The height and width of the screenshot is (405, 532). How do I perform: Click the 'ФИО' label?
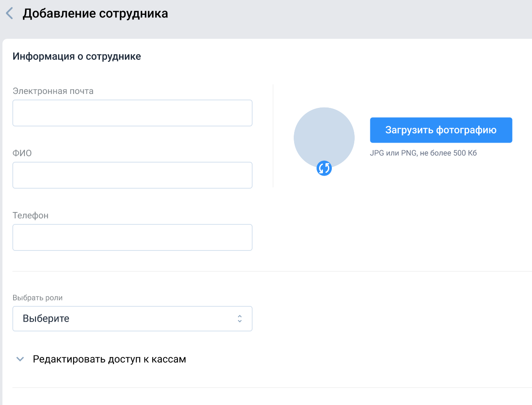click(x=22, y=153)
